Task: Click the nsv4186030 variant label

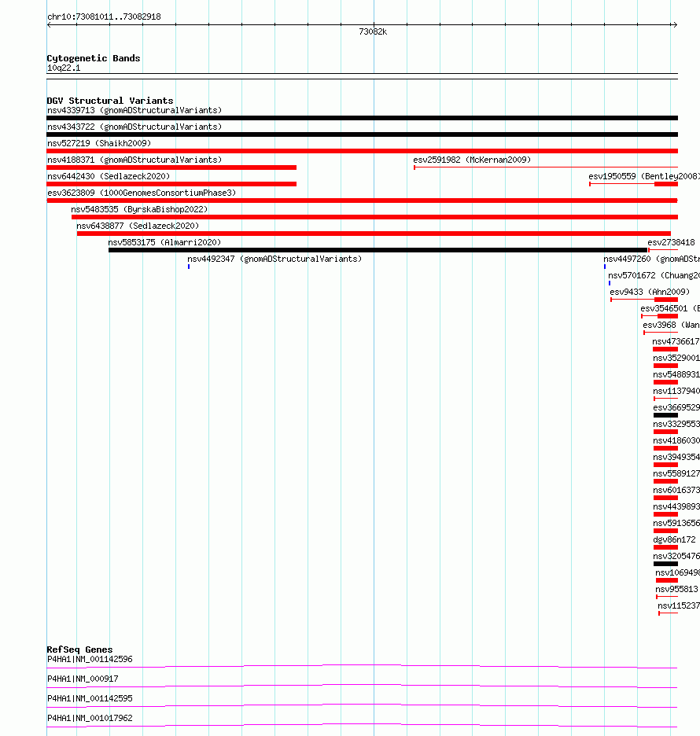Action: [676, 440]
